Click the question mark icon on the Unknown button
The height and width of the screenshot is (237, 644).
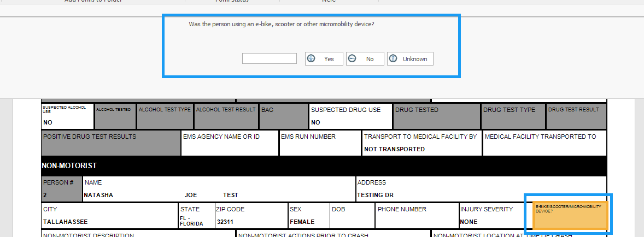(x=393, y=58)
